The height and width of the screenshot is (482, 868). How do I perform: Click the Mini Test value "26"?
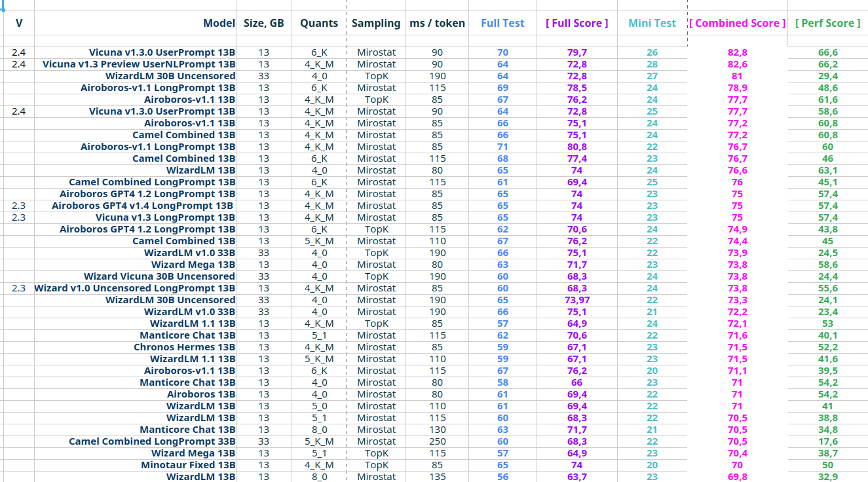[652, 52]
